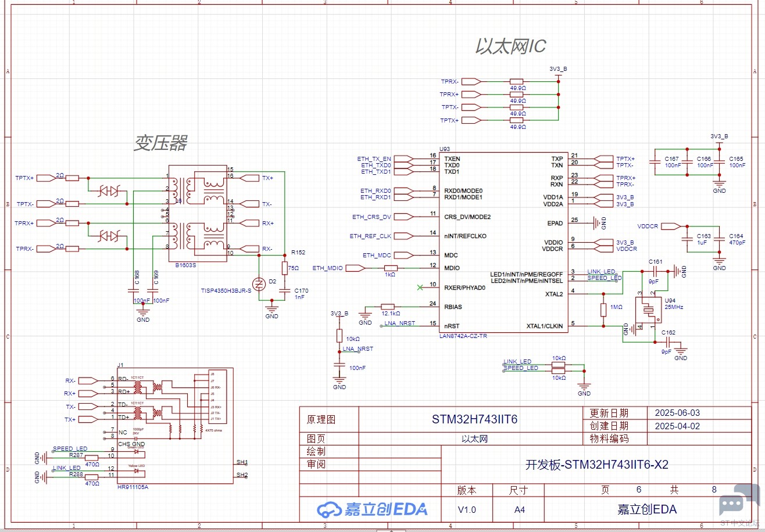Select the SPEED_LED label at J1 pin 9

point(70,449)
